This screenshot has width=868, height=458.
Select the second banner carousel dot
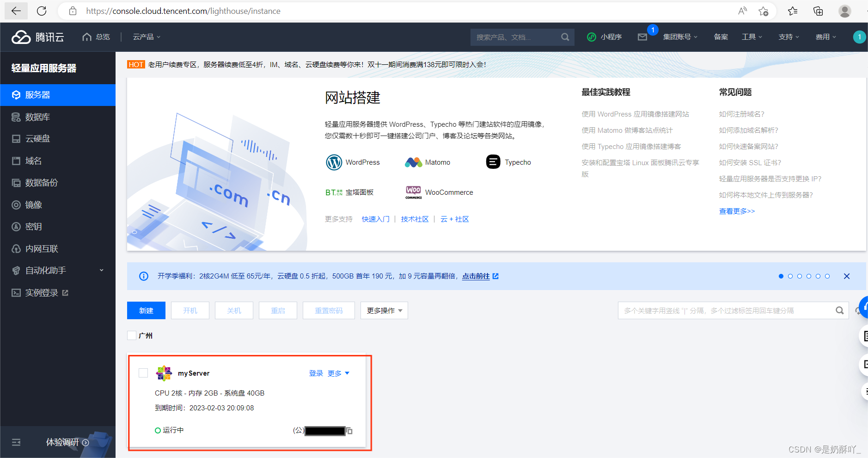pos(790,276)
